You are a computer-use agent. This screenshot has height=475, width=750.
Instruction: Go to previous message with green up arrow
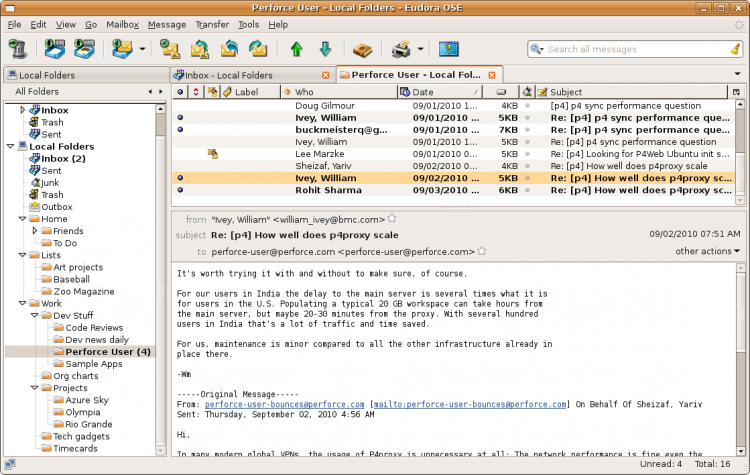(296, 49)
